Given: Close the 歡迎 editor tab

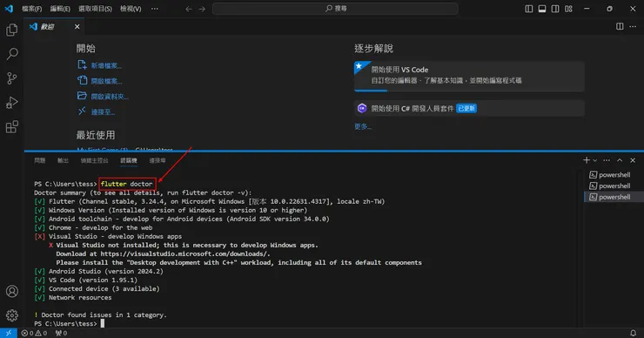Looking at the screenshot, I should (77, 27).
